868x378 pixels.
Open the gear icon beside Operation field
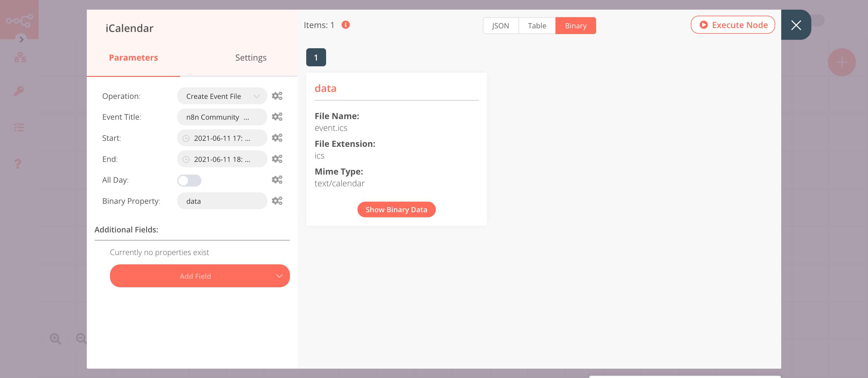[x=277, y=96]
